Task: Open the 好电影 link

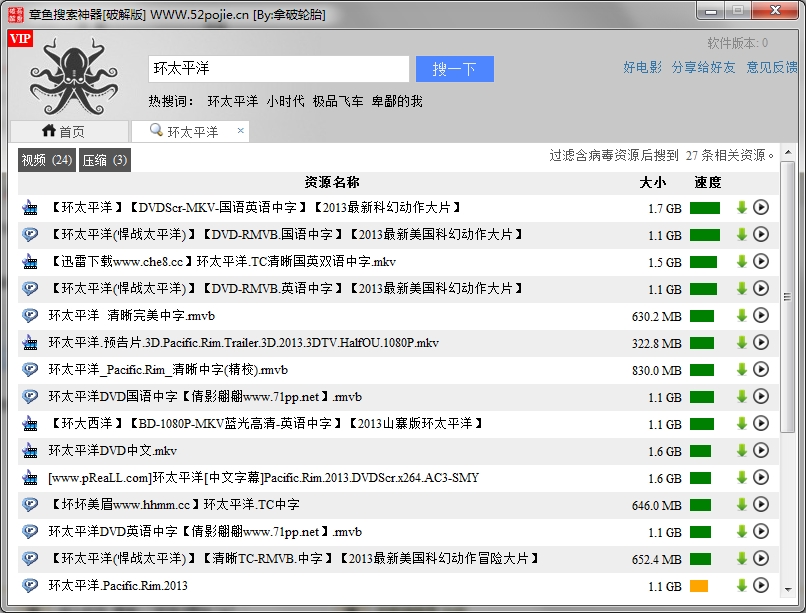Action: coord(642,67)
